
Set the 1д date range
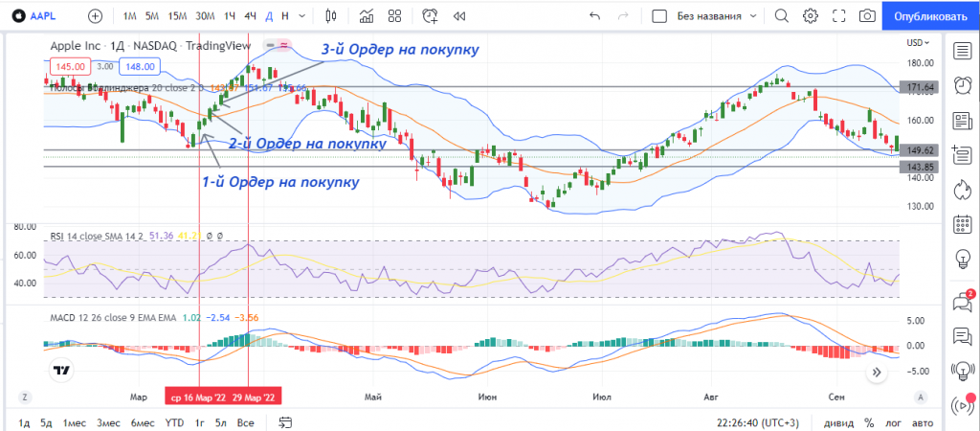[24, 423]
